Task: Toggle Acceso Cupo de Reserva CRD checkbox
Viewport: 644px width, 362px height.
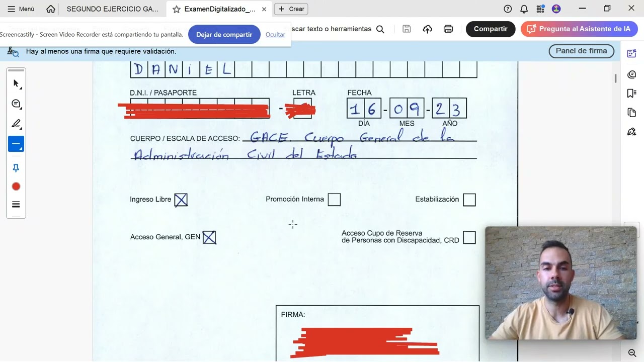Action: tap(469, 237)
